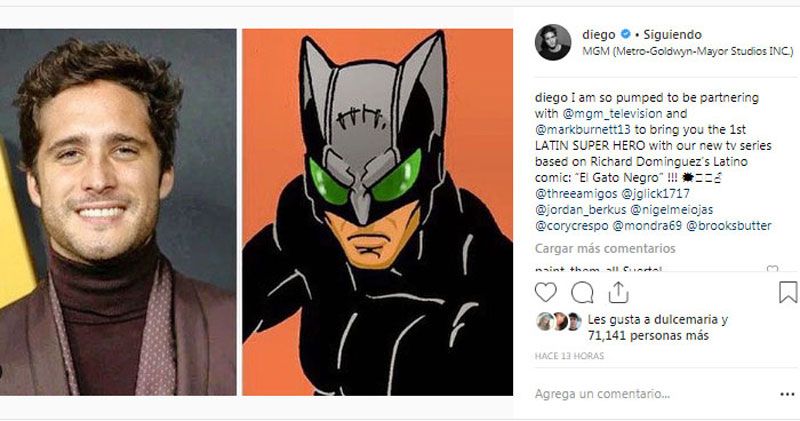Screen dimensions: 800x421
Task: Click the blue verified badge next to diego
Action: [x=625, y=34]
